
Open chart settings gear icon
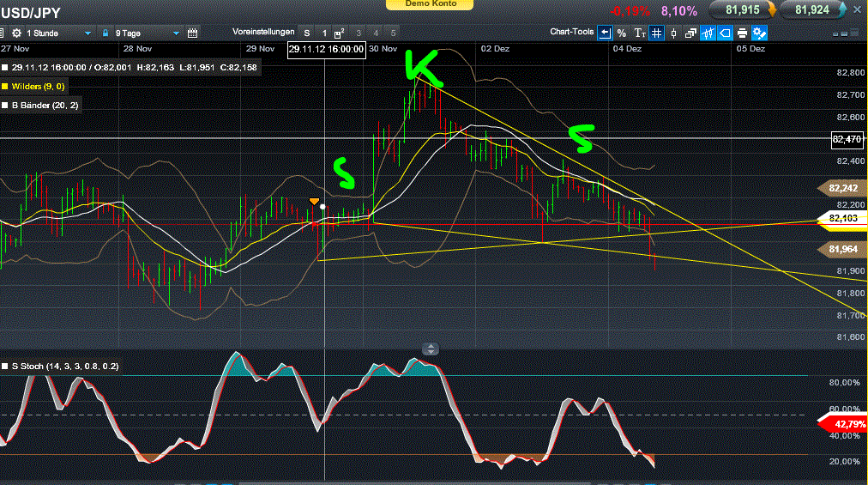tap(759, 33)
